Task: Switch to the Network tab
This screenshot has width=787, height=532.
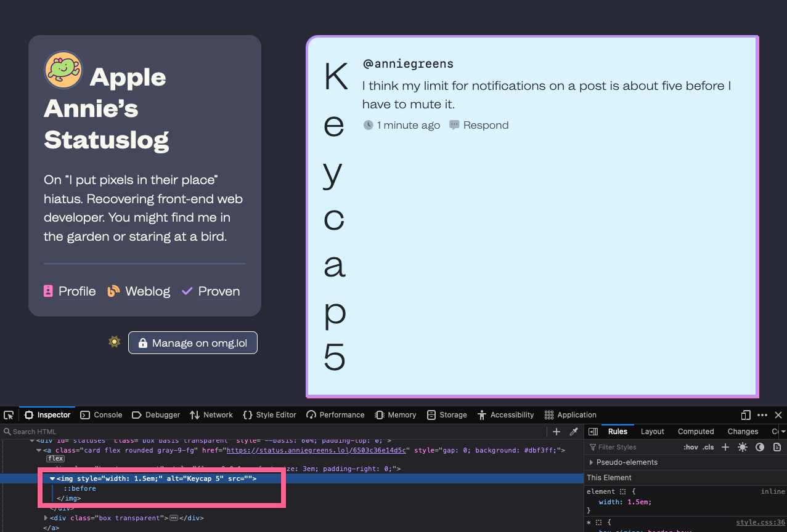Action: pyautogui.click(x=211, y=415)
